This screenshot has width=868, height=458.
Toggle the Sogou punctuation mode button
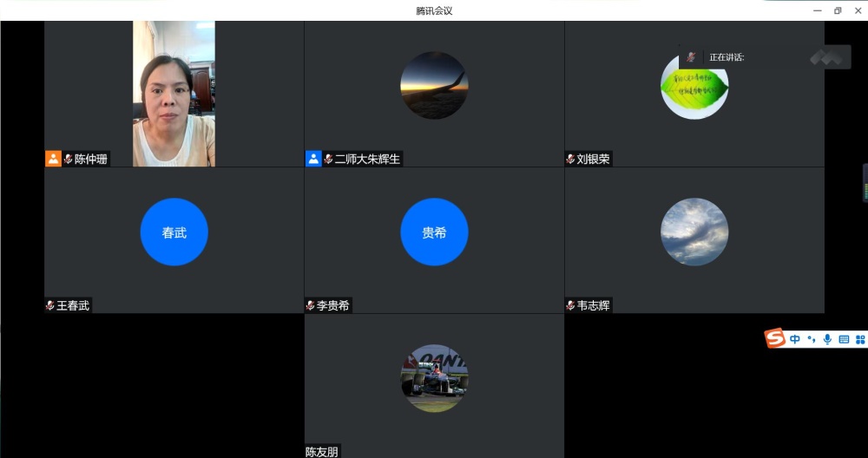(x=812, y=339)
